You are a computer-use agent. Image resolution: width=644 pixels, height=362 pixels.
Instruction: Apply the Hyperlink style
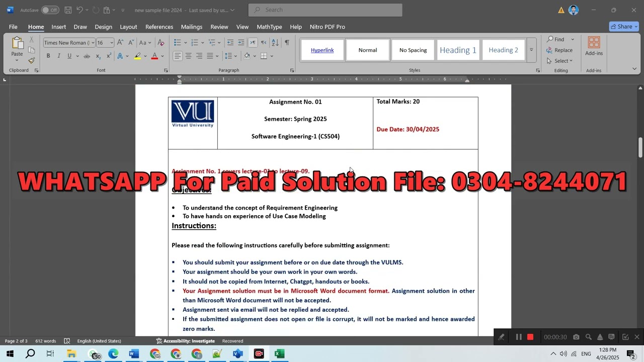(x=323, y=50)
